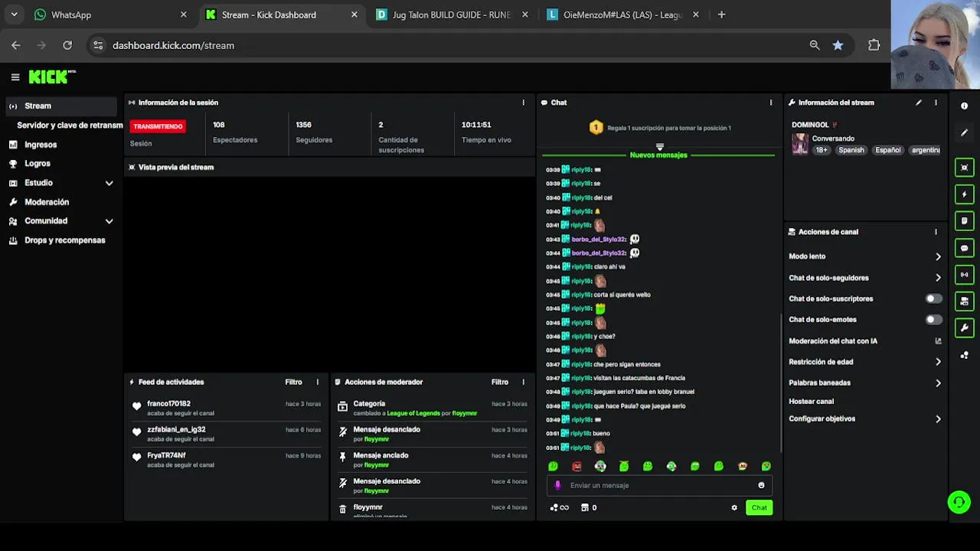Screen dimensions: 980x551
Task: Open Configurar objetivos chevron
Action: [x=938, y=419]
